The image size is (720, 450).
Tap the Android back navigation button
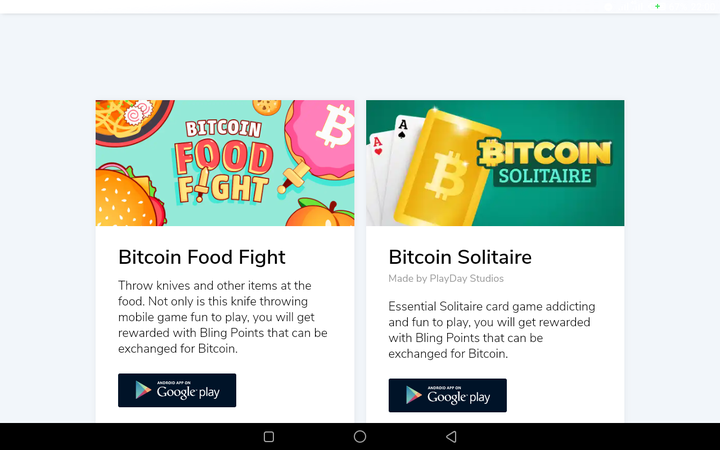pos(451,437)
